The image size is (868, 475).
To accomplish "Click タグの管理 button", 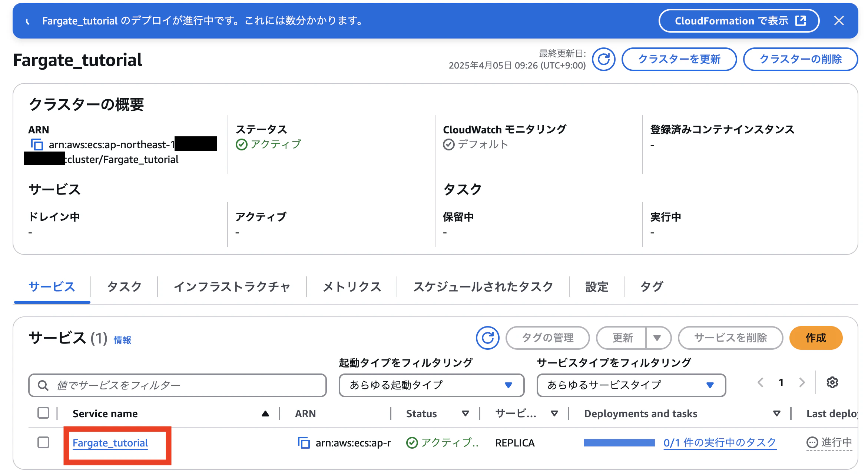I will click(548, 338).
